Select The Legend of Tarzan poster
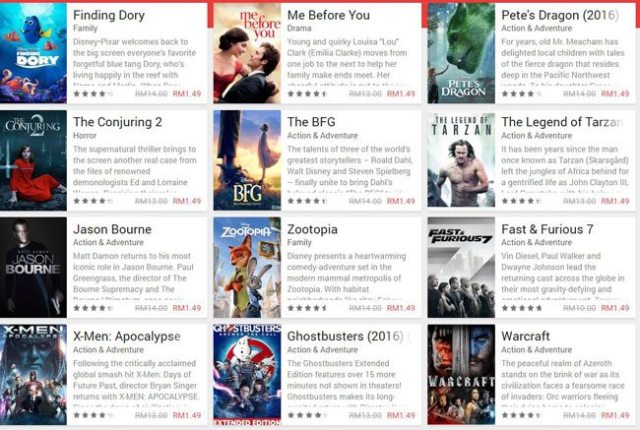The width and height of the screenshot is (640, 430). (461, 160)
